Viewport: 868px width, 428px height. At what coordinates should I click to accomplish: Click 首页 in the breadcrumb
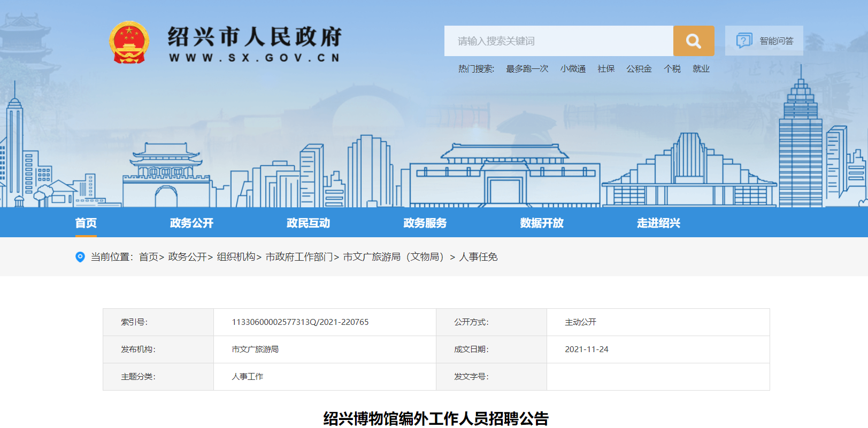point(149,257)
